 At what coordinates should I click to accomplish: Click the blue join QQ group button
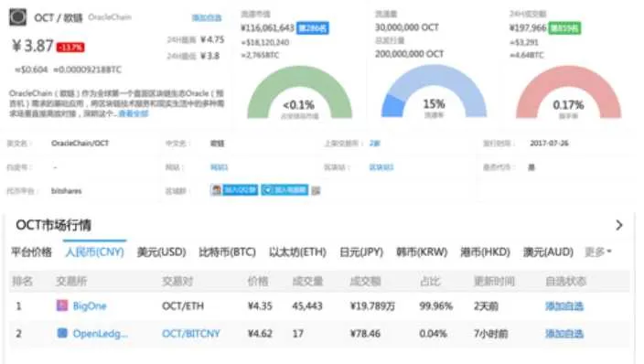[234, 190]
